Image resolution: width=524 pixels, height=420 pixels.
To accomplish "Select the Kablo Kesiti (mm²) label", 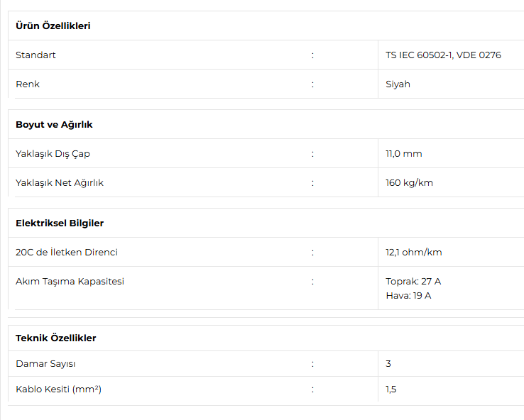I will pyautogui.click(x=58, y=389).
